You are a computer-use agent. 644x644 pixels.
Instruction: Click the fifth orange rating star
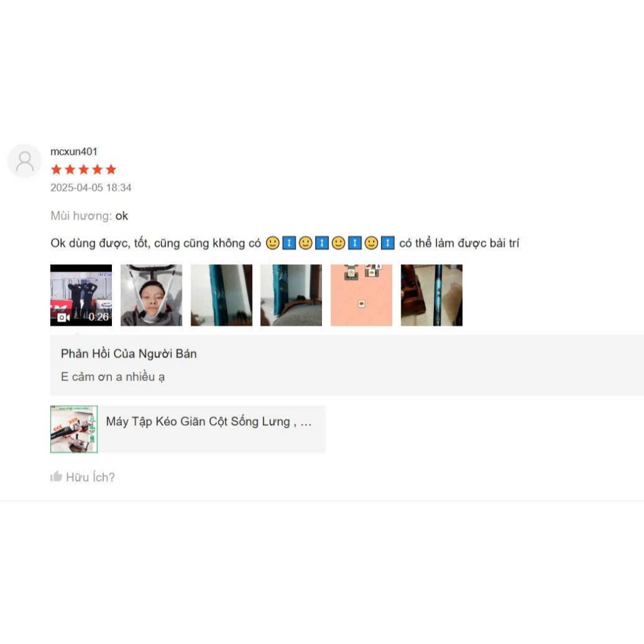[x=111, y=169]
